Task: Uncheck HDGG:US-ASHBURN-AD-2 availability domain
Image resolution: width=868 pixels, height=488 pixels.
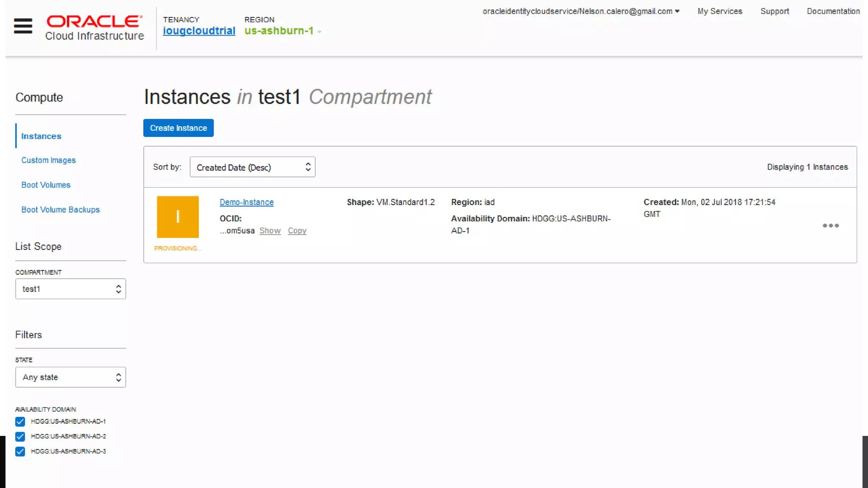Action: tap(20, 436)
